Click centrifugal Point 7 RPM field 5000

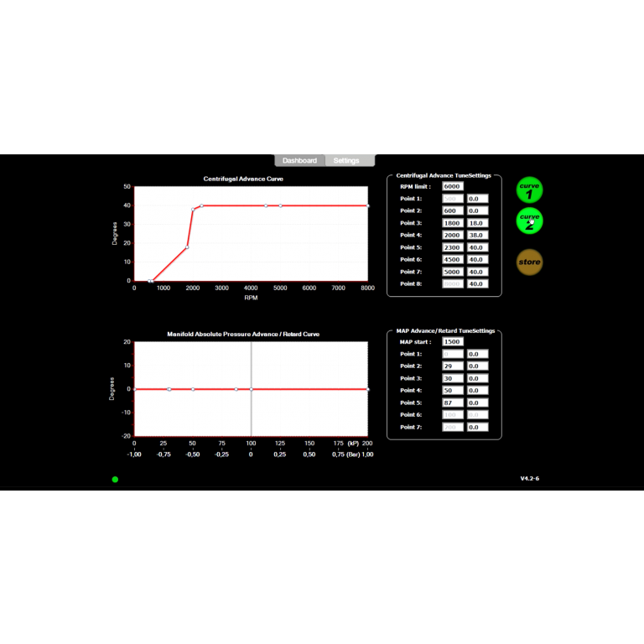coord(453,272)
